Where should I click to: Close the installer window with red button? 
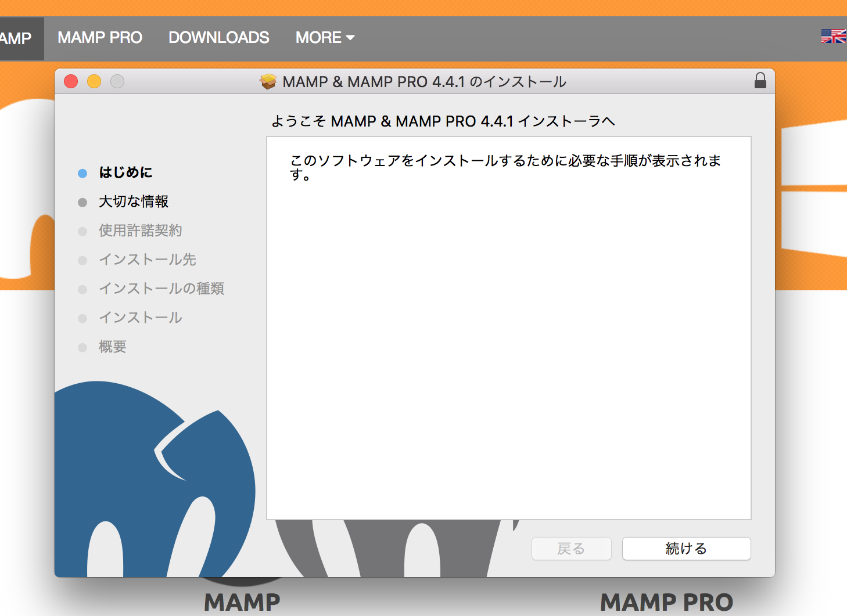click(71, 81)
